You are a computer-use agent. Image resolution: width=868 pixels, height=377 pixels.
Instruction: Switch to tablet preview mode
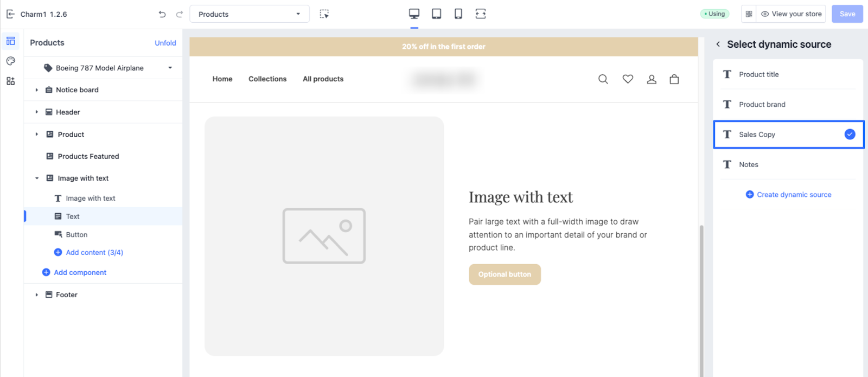[436, 14]
